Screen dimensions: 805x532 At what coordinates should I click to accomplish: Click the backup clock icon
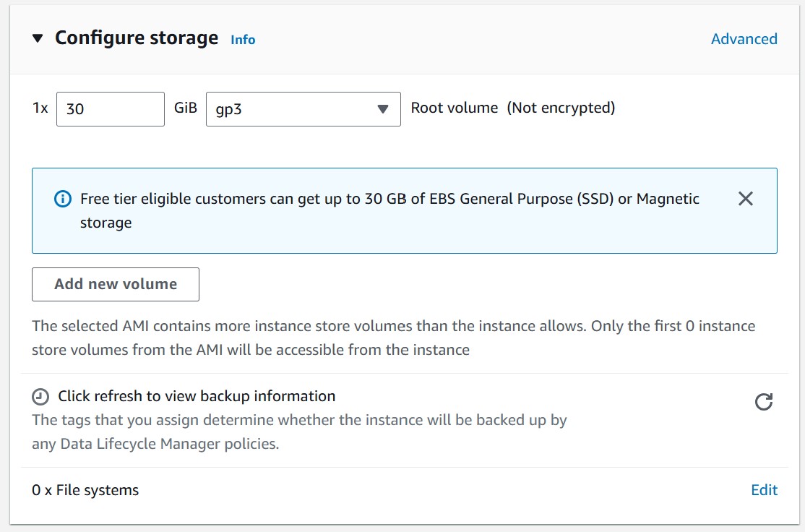coord(41,397)
